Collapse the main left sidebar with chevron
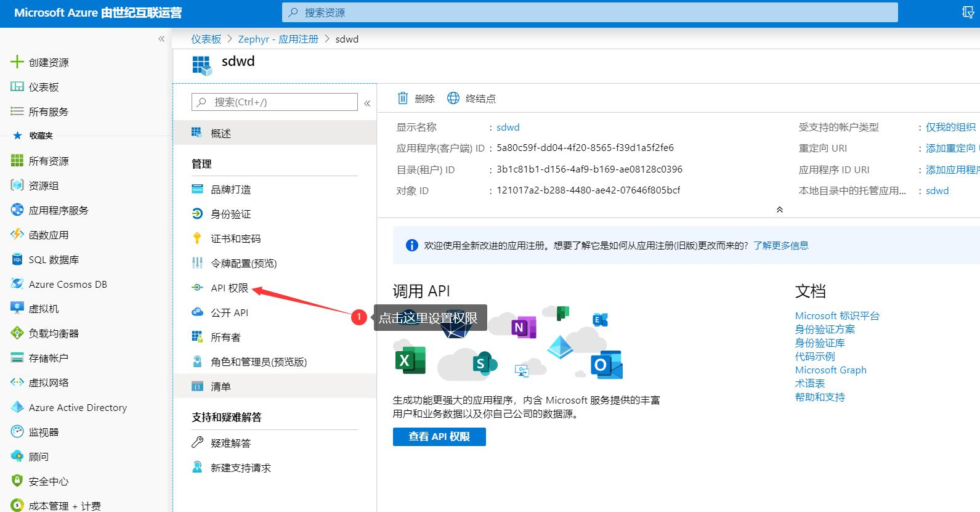 click(x=161, y=39)
